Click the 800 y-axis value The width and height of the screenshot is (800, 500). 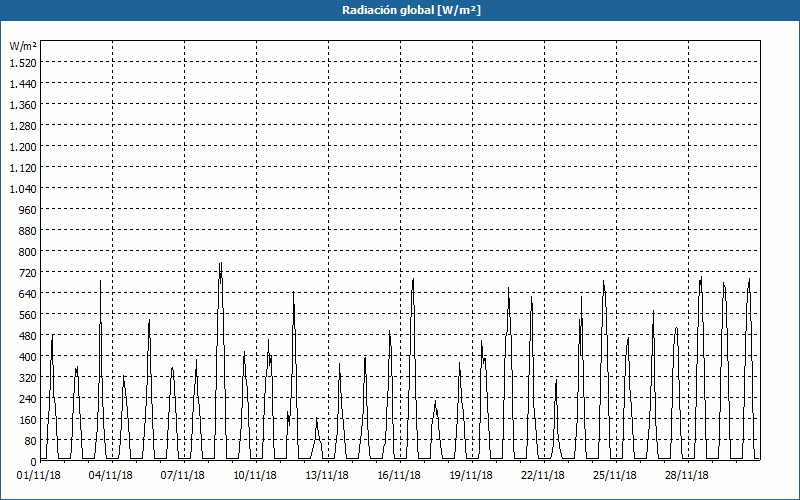28,252
